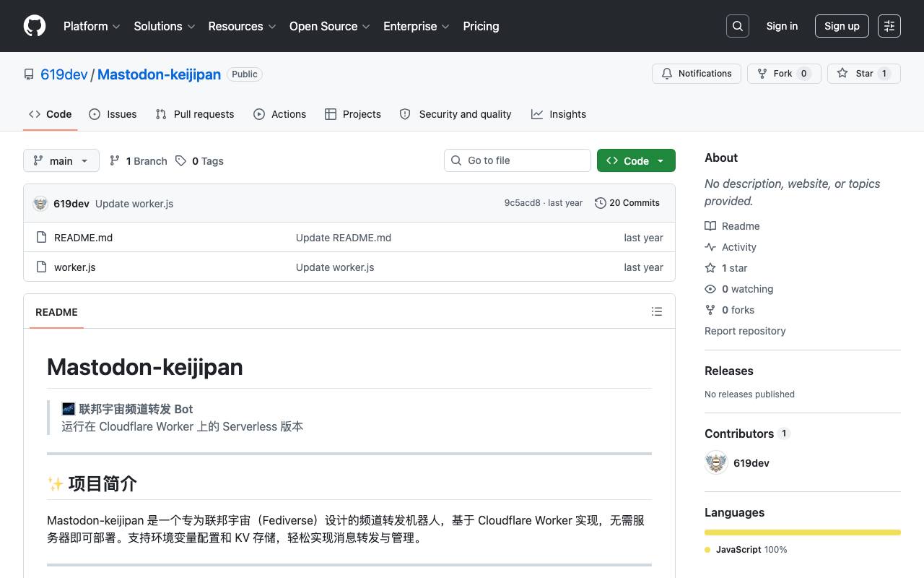Click Sign in

coord(782,26)
